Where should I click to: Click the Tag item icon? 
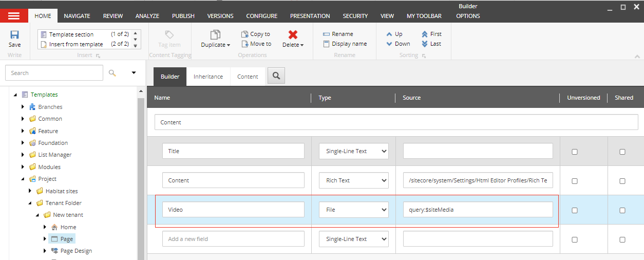tap(169, 34)
